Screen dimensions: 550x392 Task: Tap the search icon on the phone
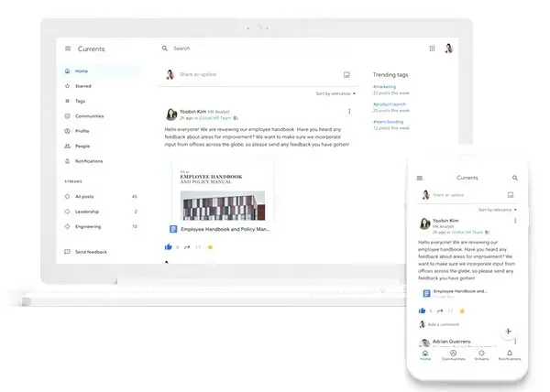click(515, 178)
